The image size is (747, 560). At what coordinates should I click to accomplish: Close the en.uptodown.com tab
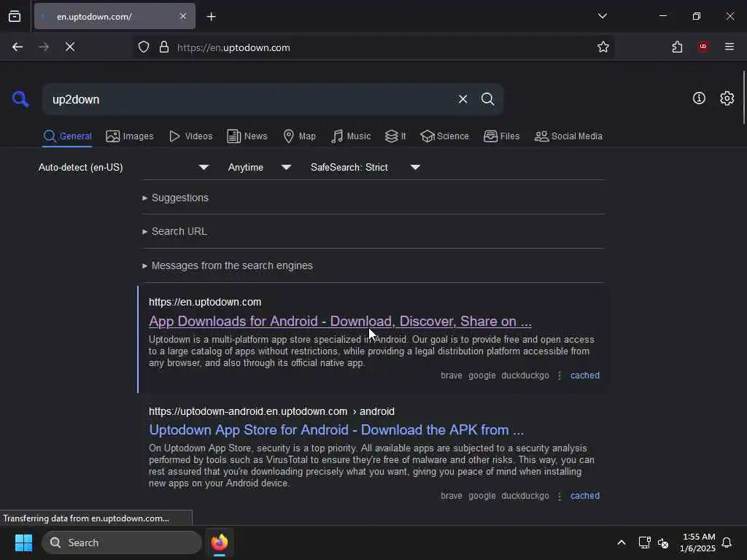pos(183,16)
